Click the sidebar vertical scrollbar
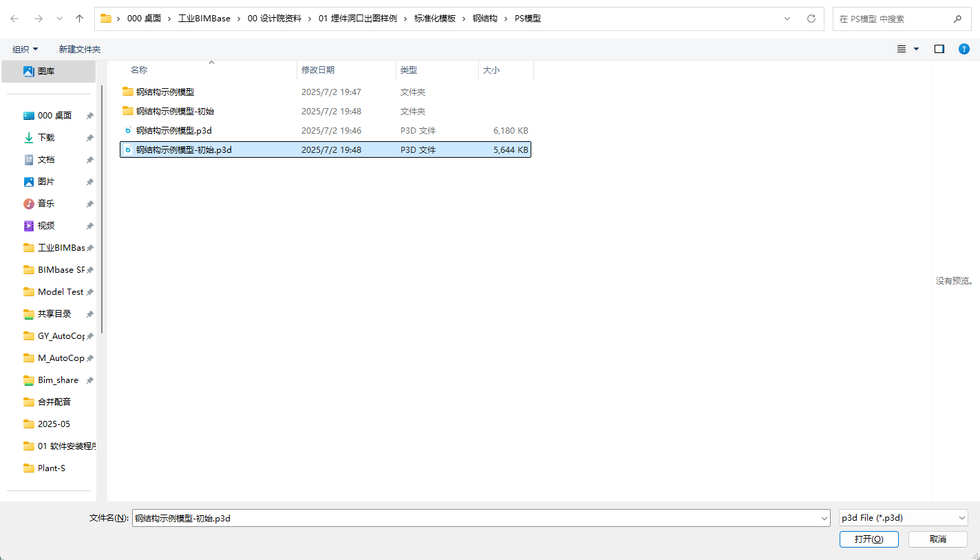The image size is (980, 560). [x=103, y=208]
